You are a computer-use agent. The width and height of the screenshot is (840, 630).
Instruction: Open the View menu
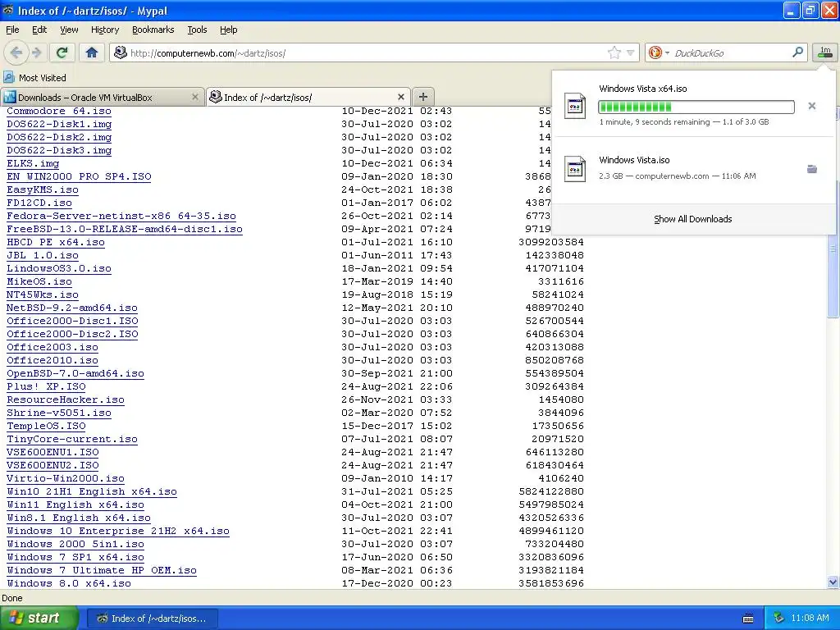(69, 30)
